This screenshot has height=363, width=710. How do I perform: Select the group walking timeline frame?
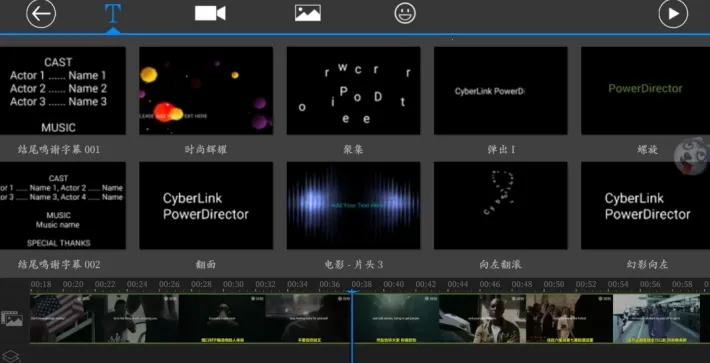[x=569, y=318]
